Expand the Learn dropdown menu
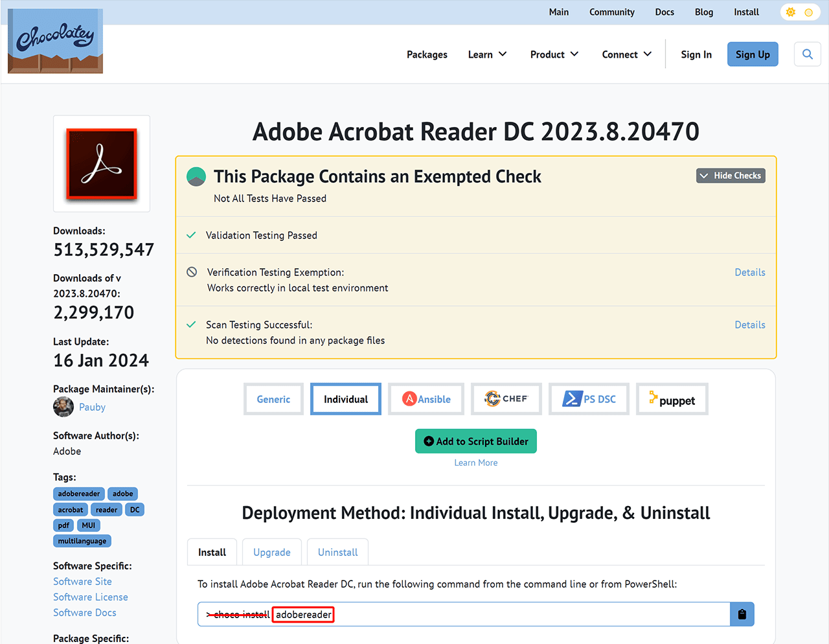The height and width of the screenshot is (644, 829). pos(487,54)
